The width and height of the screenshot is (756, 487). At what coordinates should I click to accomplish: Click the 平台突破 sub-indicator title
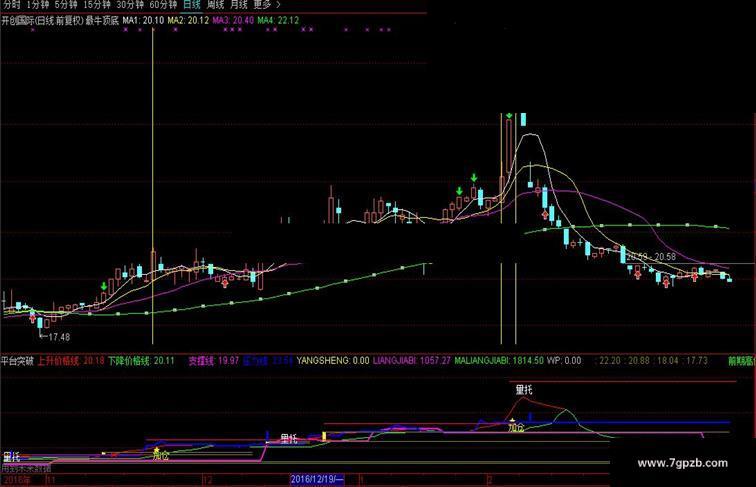point(17,360)
